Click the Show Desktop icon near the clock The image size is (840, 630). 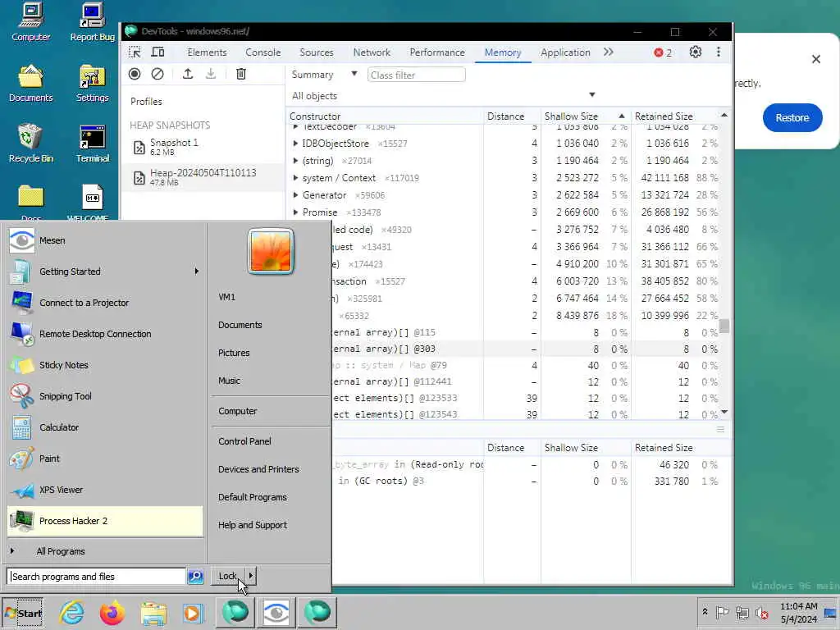(x=830, y=613)
